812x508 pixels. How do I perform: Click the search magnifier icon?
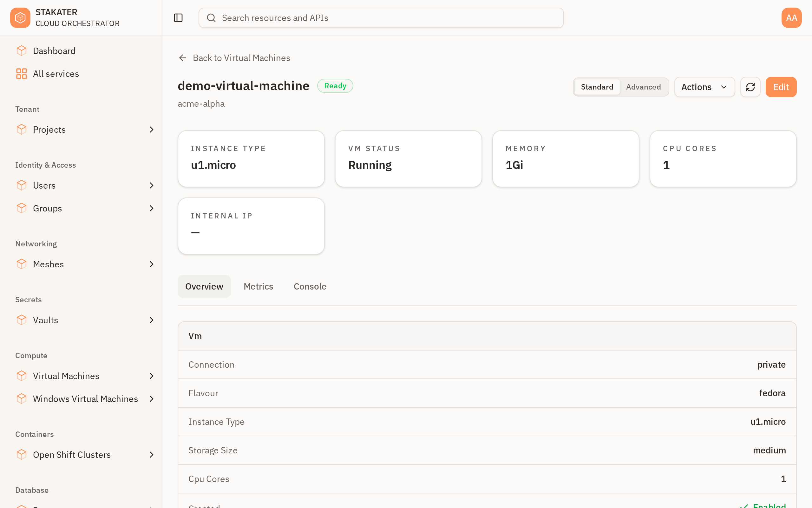click(x=211, y=18)
